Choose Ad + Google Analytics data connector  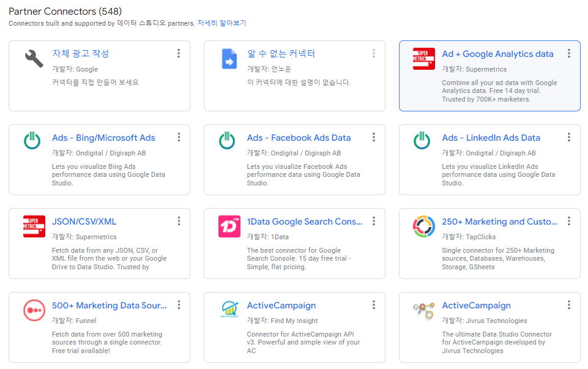[x=497, y=54]
